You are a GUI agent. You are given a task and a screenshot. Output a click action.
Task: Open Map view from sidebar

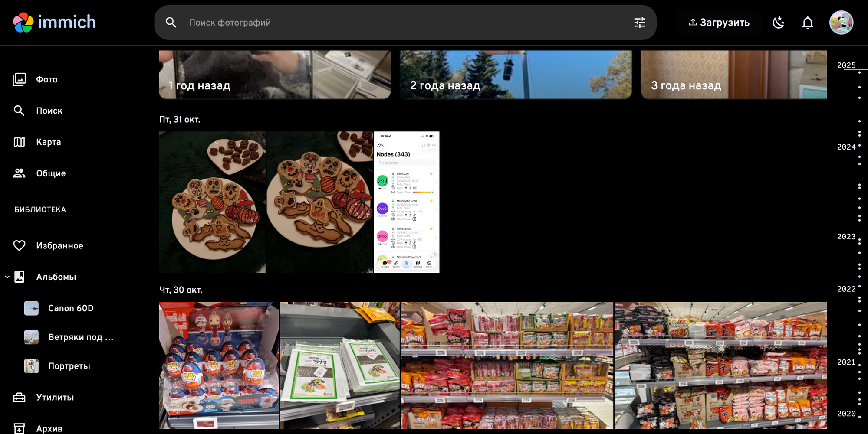coord(48,142)
